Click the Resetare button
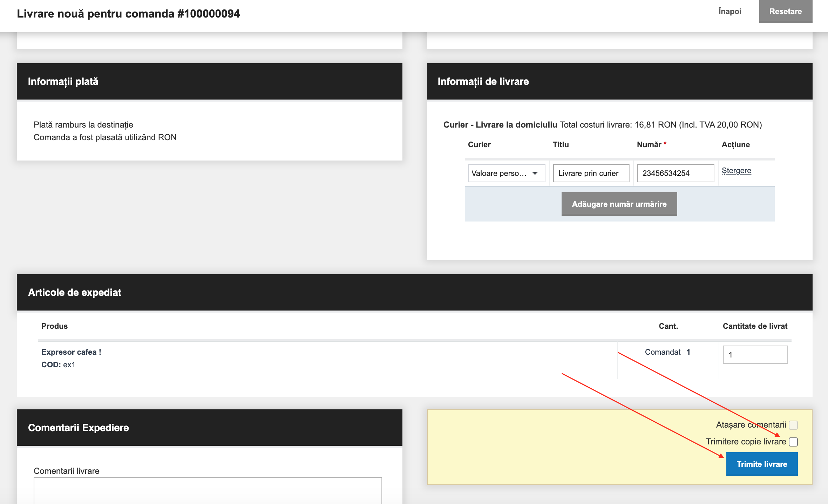The width and height of the screenshot is (828, 504). pos(786,11)
